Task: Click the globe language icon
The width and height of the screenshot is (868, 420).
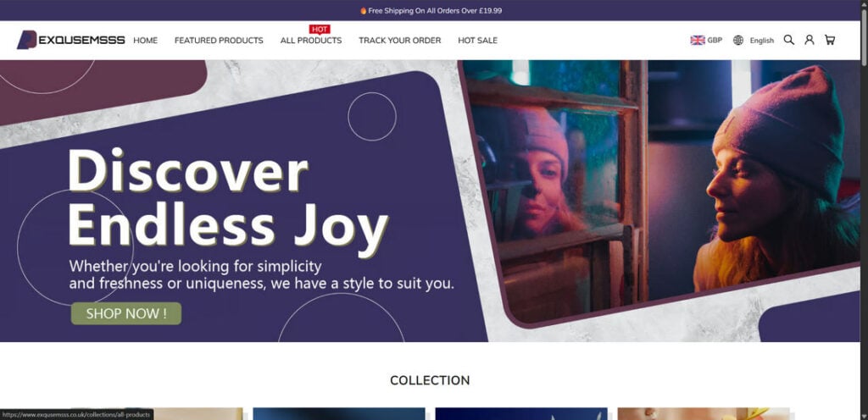Action: click(738, 40)
